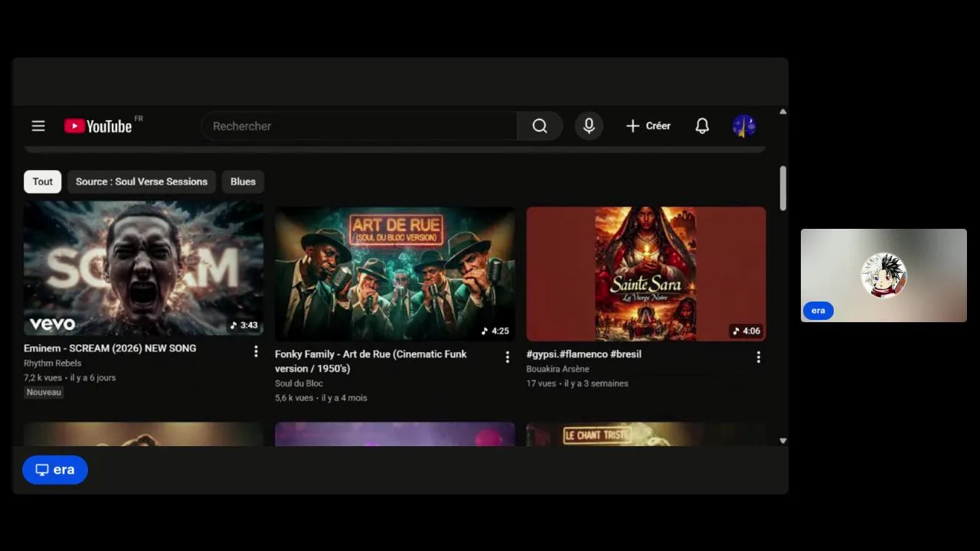
Task: Click the 3:43 duration badge
Action: pyautogui.click(x=243, y=325)
